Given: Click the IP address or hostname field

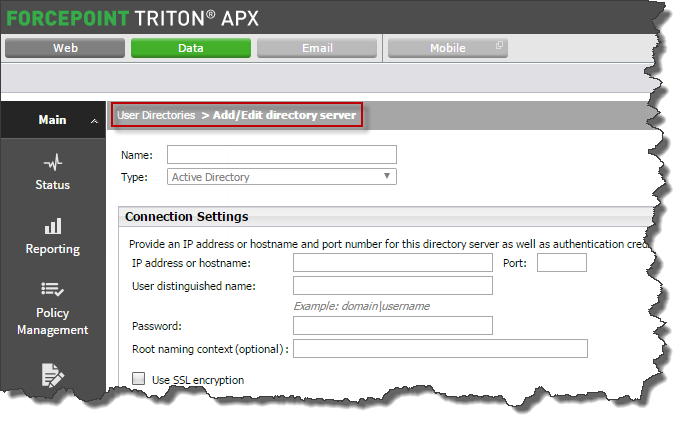Looking at the screenshot, I should tap(393, 263).
